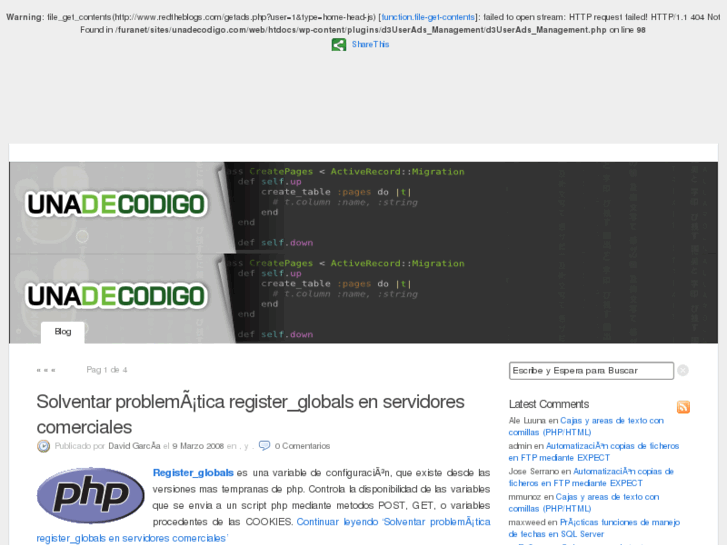Click the date text 9 Marzo 2008

coord(198,446)
